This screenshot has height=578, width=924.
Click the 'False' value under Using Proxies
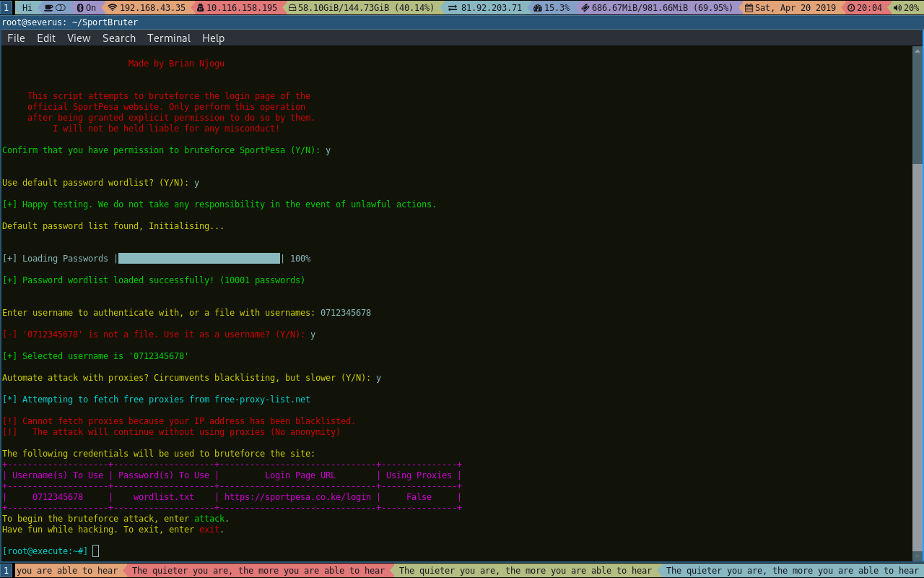(419, 497)
